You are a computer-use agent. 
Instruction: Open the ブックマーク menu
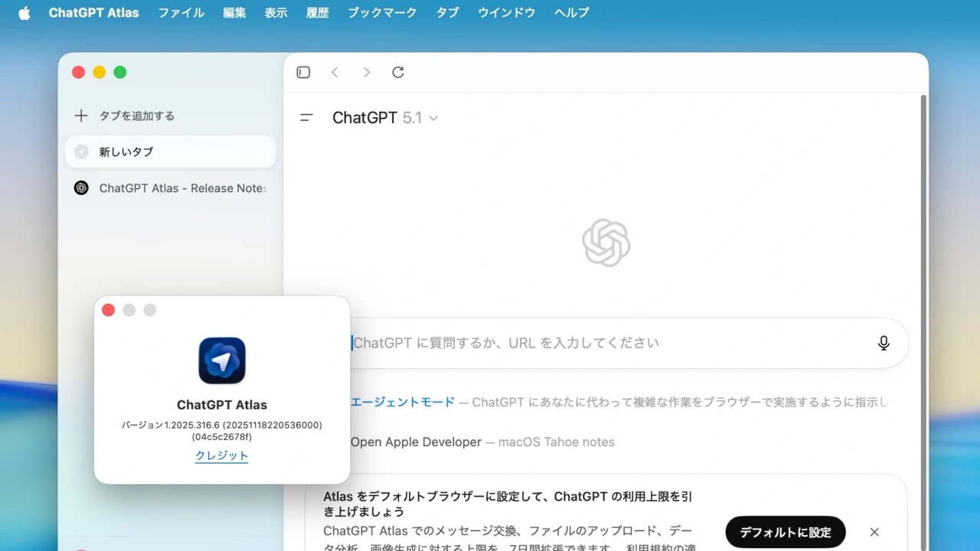[x=382, y=13]
